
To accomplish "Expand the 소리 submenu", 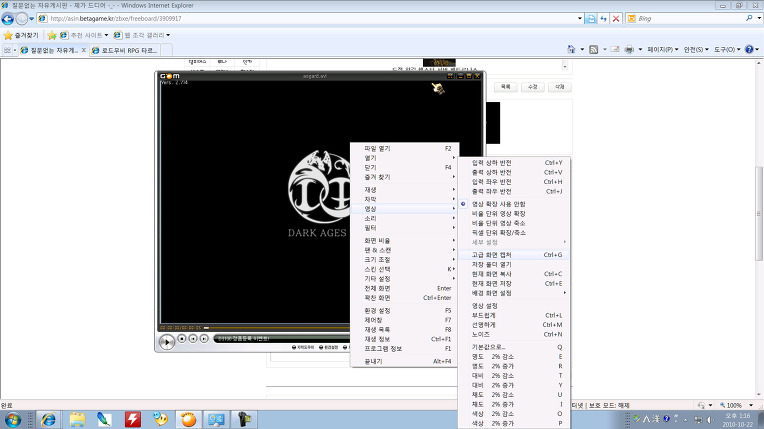I will point(404,218).
